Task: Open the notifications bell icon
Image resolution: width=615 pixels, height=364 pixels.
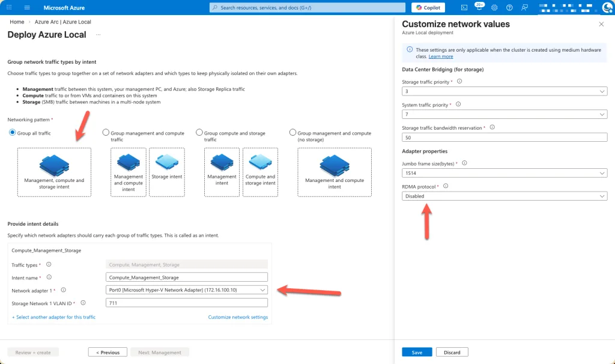Action: [479, 8]
